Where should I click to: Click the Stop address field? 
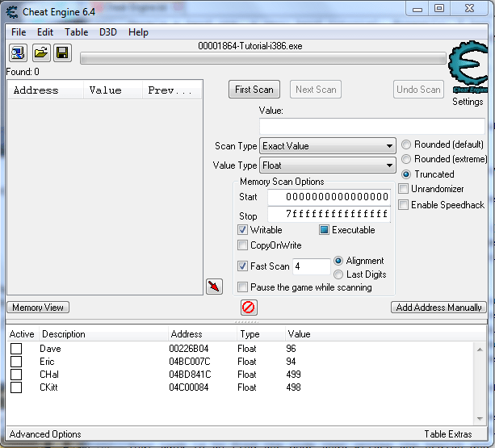coord(329,214)
